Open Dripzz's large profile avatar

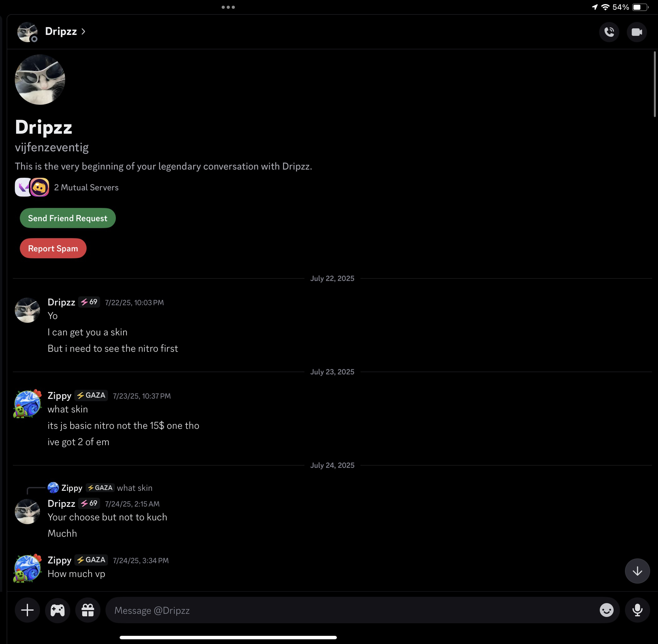tap(40, 80)
